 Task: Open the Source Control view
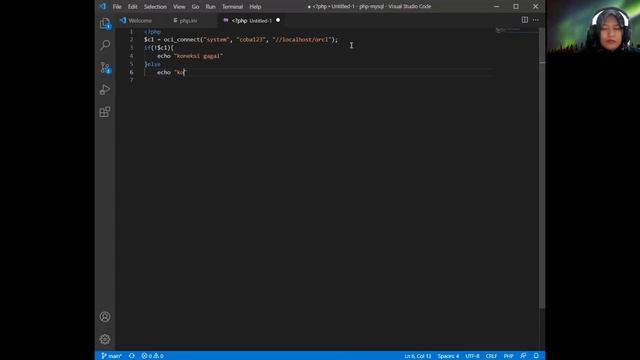coord(105,67)
